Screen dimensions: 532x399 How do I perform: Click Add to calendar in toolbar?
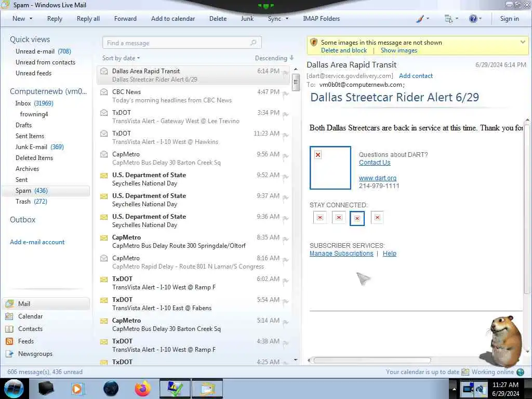[173, 19]
